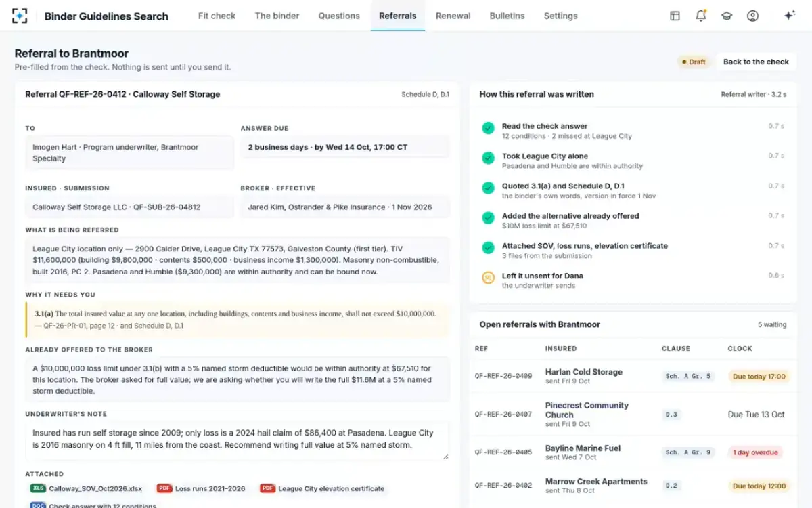Open the Settings tab
This screenshot has width=812, height=508.
click(560, 16)
